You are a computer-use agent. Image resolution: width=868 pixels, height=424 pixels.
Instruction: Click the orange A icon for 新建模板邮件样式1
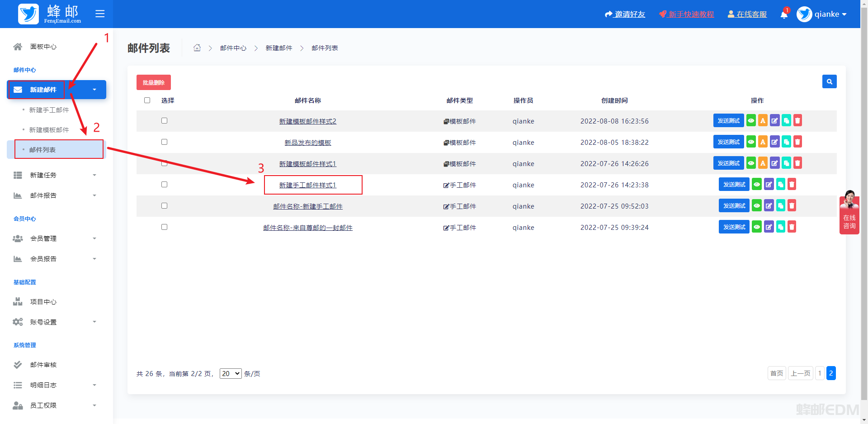(763, 163)
